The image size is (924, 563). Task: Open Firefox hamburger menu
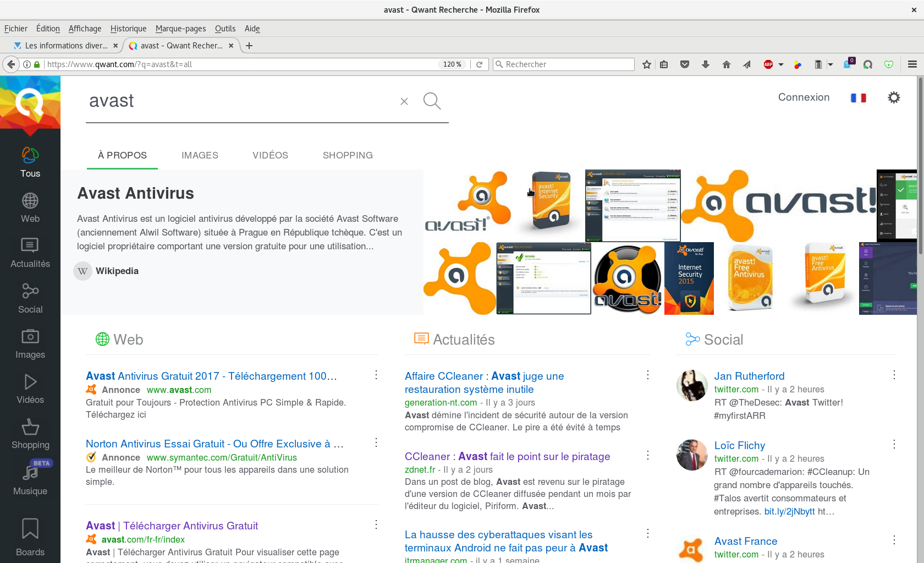coord(912,64)
